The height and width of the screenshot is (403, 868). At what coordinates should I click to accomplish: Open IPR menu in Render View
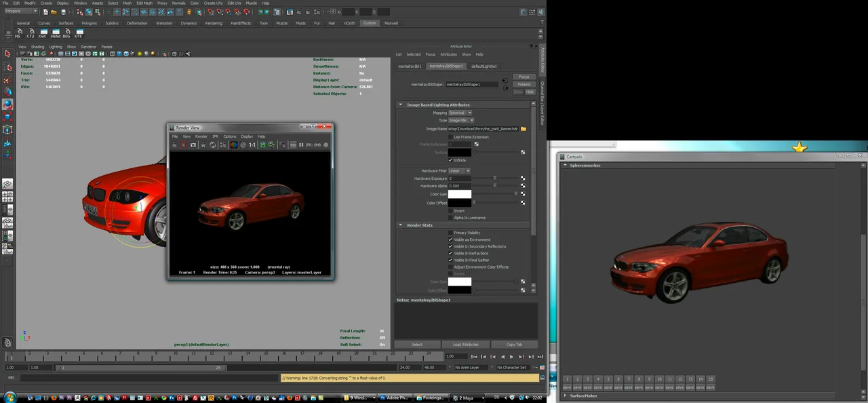(x=216, y=136)
